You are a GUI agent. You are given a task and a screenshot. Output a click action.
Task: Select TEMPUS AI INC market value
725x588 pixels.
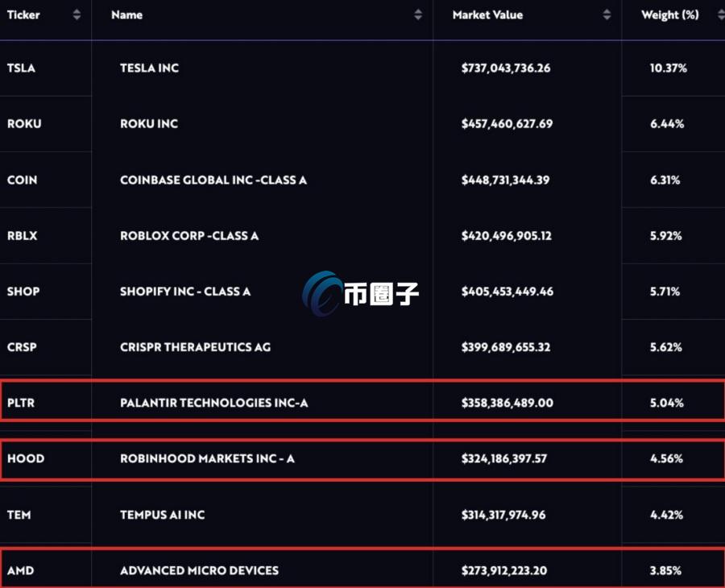point(503,515)
